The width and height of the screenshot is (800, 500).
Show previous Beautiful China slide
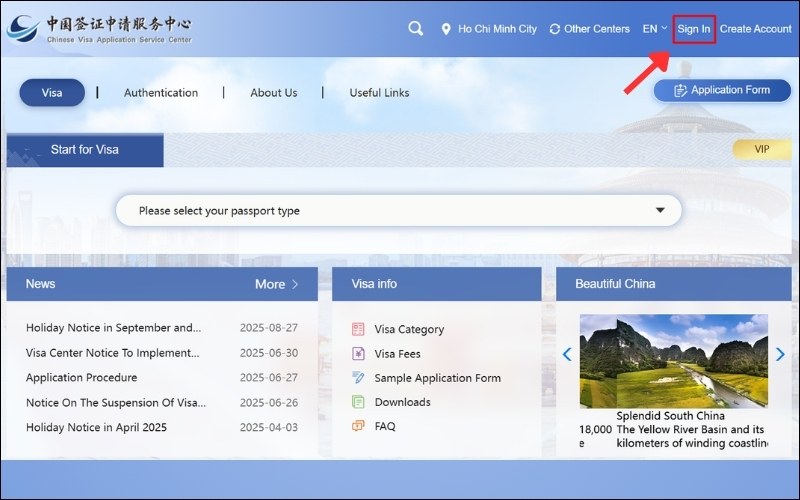[566, 354]
